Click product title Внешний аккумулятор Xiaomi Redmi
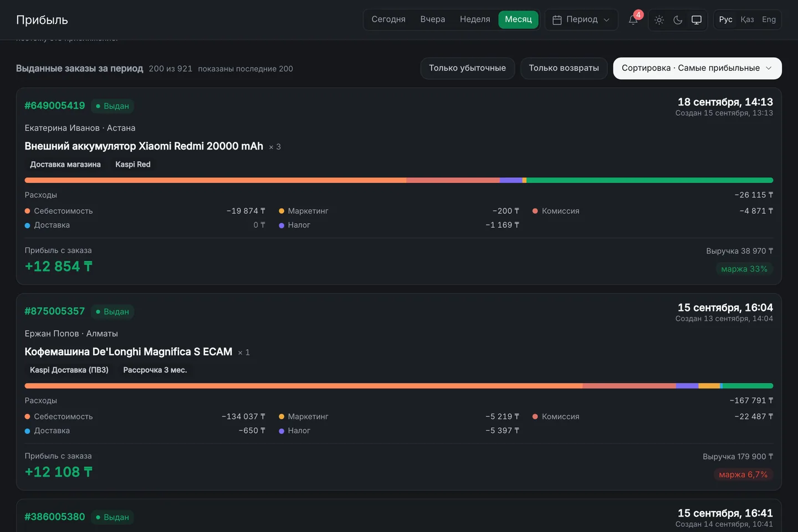 (x=144, y=146)
